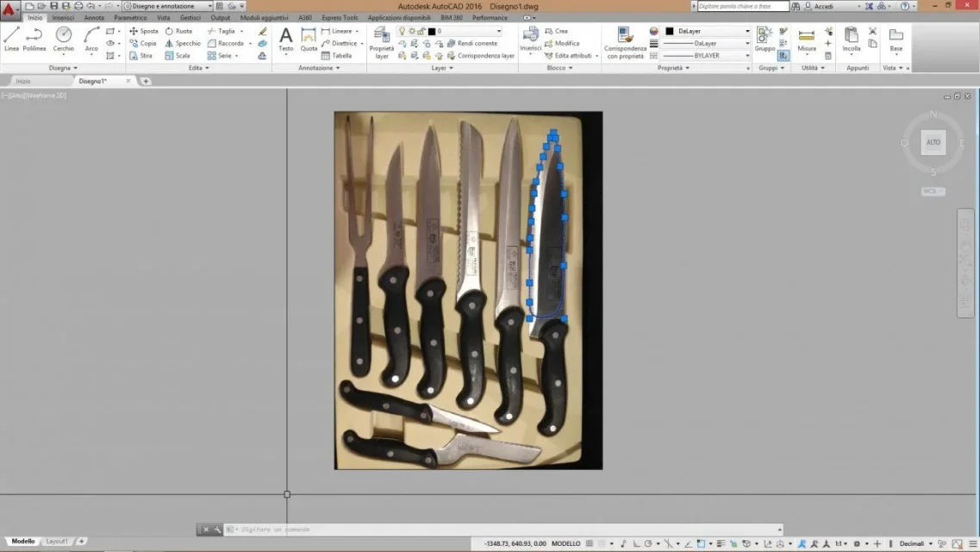Open the Plot printer icon
Viewport: 980px width, 552px height.
click(78, 6)
